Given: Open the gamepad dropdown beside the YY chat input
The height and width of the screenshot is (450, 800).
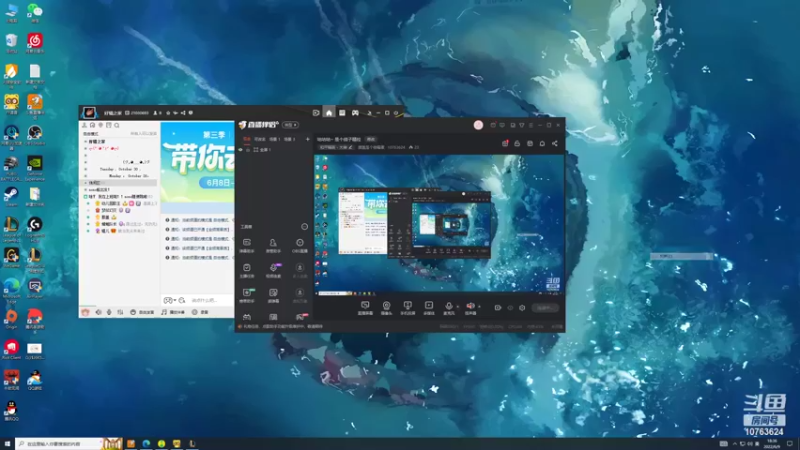Looking at the screenshot, I should (169, 300).
